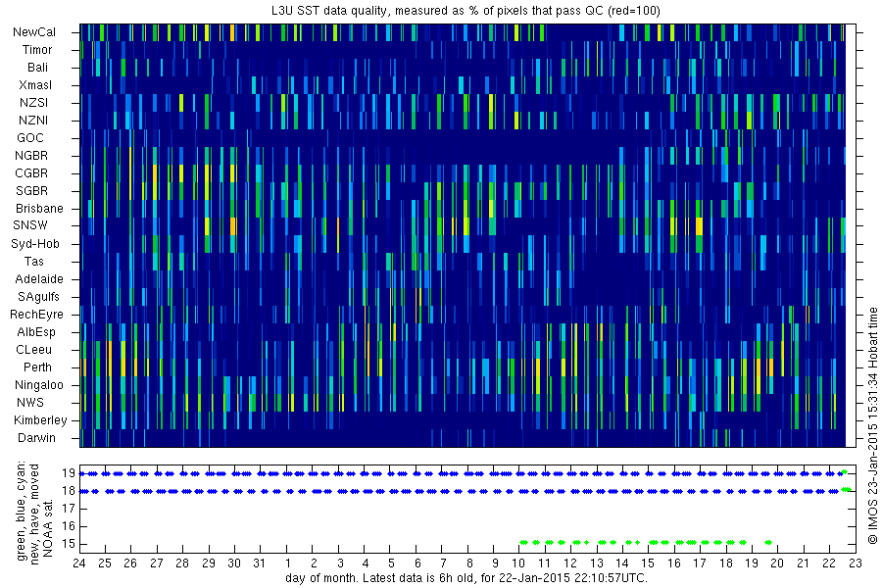Click the NewCal row label
The height and width of the screenshot is (588, 882).
pyautogui.click(x=34, y=32)
